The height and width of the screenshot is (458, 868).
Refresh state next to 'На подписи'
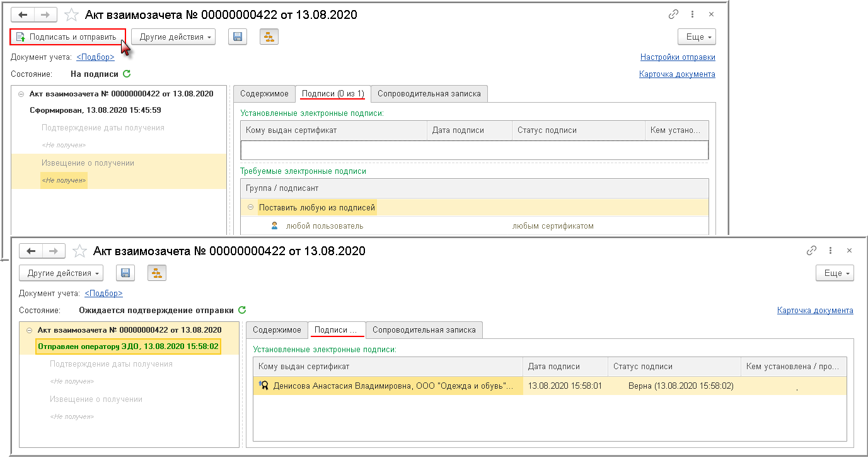[x=127, y=74]
